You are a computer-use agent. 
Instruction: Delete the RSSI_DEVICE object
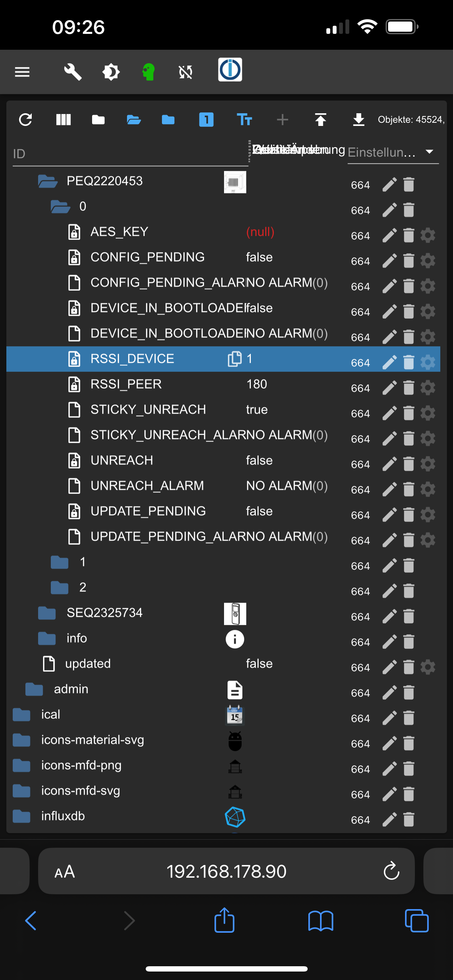tap(409, 362)
